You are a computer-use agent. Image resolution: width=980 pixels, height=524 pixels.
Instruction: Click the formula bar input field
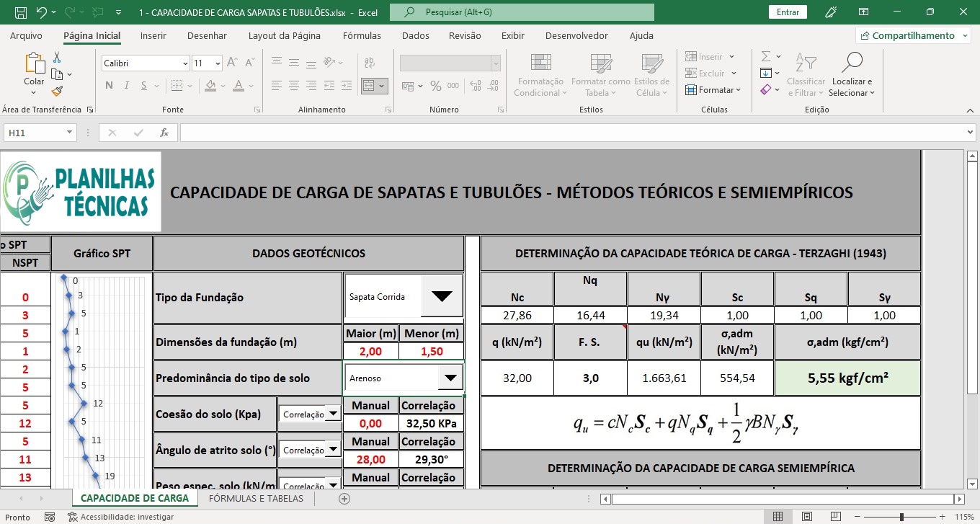(572, 133)
